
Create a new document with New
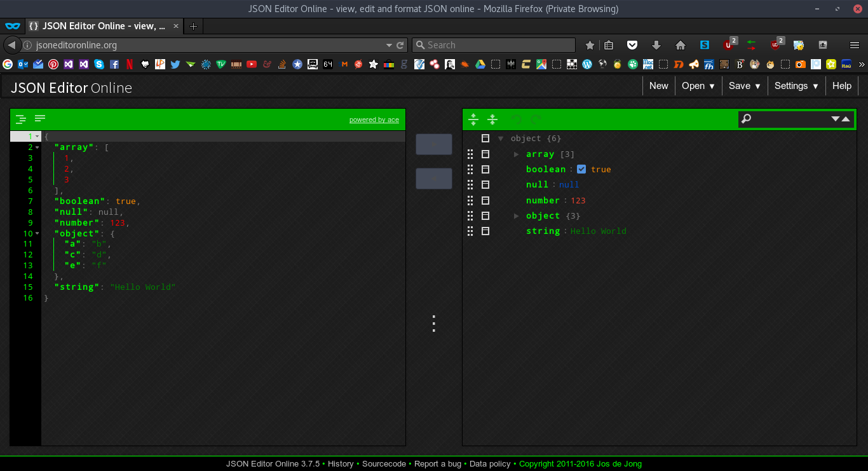[658, 85]
